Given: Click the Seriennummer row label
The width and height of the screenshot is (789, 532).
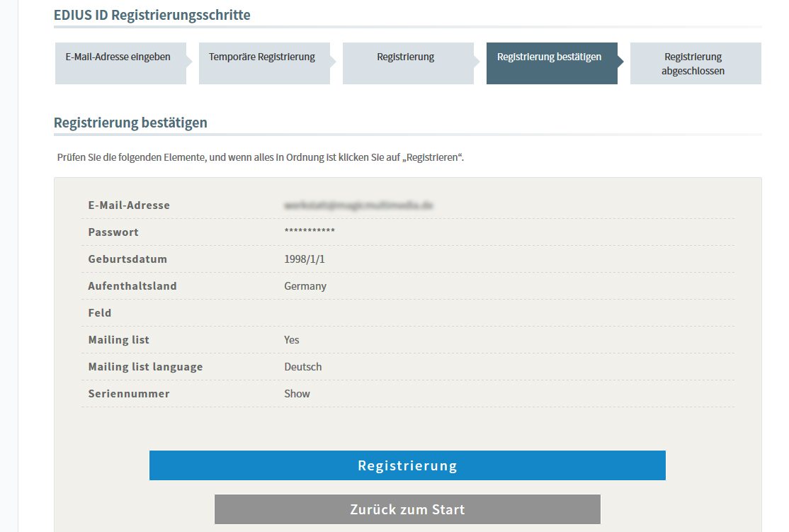Looking at the screenshot, I should 129,394.
